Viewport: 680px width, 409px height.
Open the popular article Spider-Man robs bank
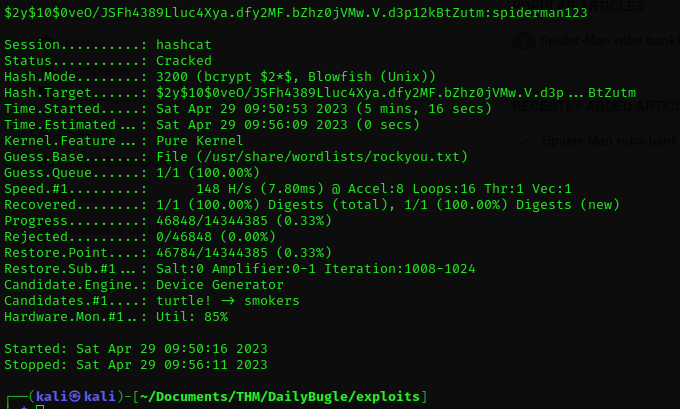point(606,41)
